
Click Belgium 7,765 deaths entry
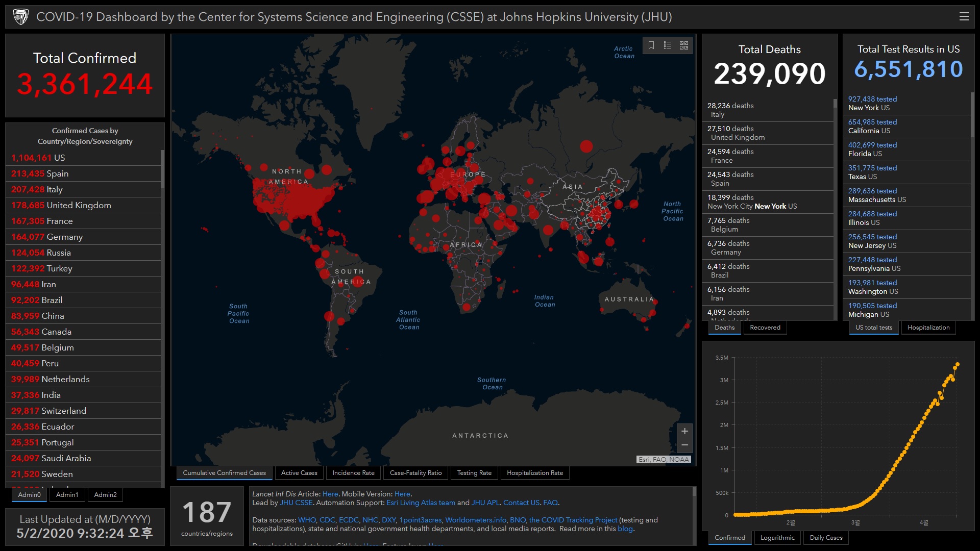(x=768, y=225)
